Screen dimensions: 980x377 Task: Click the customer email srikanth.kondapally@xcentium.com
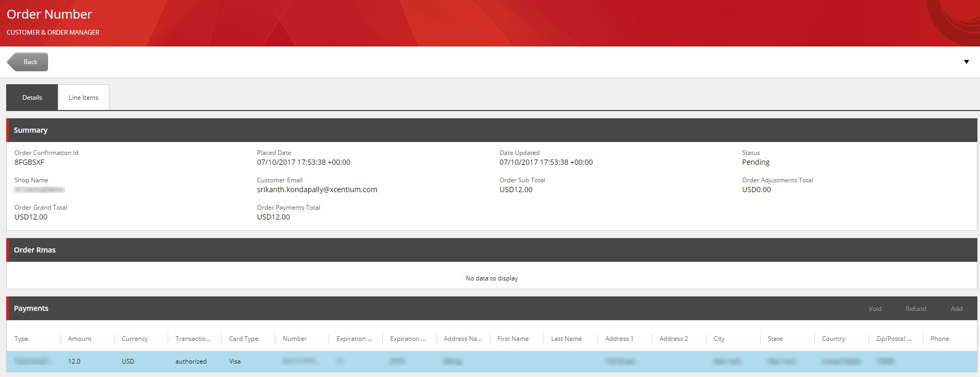click(x=317, y=190)
